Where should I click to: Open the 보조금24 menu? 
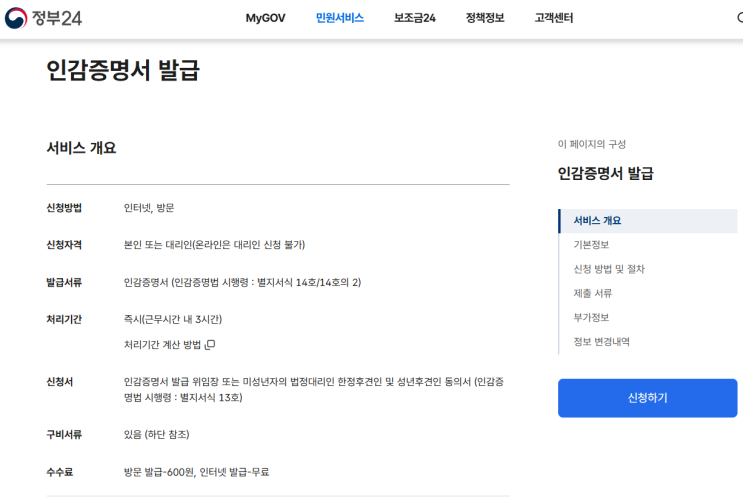(415, 18)
